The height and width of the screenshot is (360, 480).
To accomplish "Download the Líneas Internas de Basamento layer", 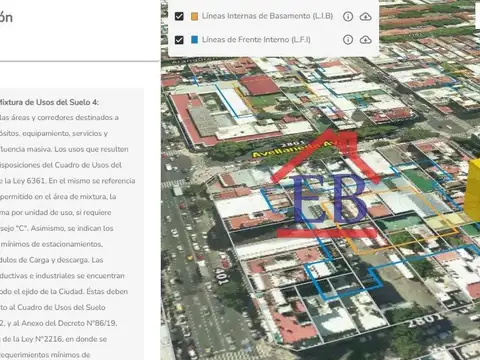I will click(365, 16).
